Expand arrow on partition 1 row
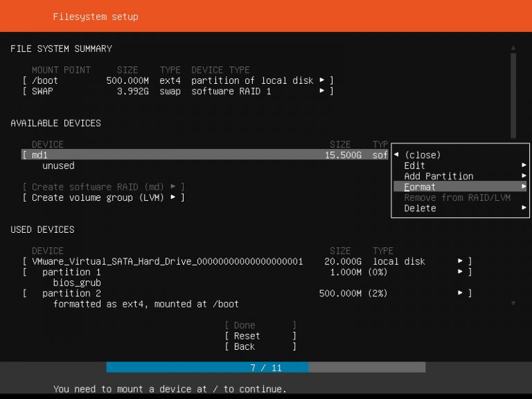This screenshot has height=399, width=532. (460, 272)
